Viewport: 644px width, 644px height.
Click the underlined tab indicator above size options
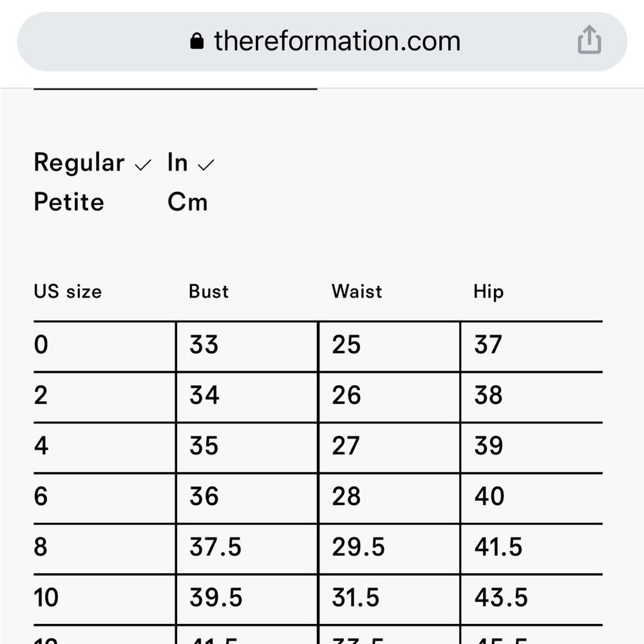(175, 89)
